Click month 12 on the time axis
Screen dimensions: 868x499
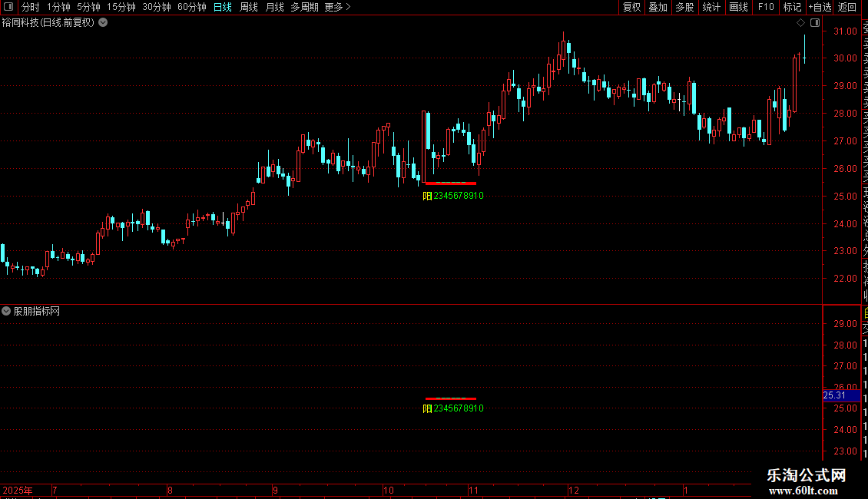pos(574,490)
